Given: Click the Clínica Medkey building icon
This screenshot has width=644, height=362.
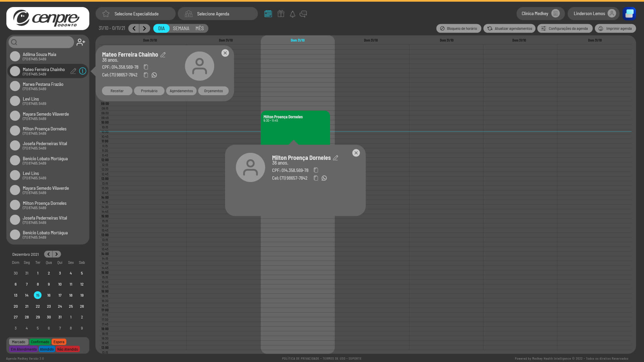Looking at the screenshot, I should tap(555, 13).
